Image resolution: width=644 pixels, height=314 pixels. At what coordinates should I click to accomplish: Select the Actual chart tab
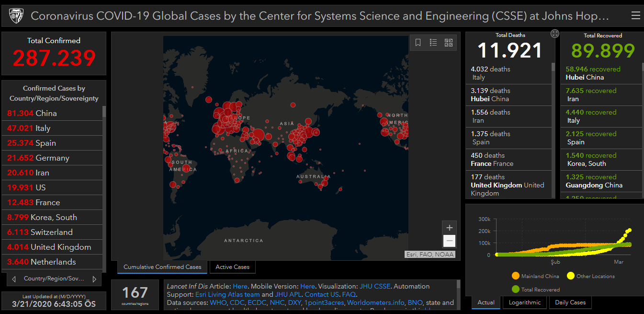[486, 302]
